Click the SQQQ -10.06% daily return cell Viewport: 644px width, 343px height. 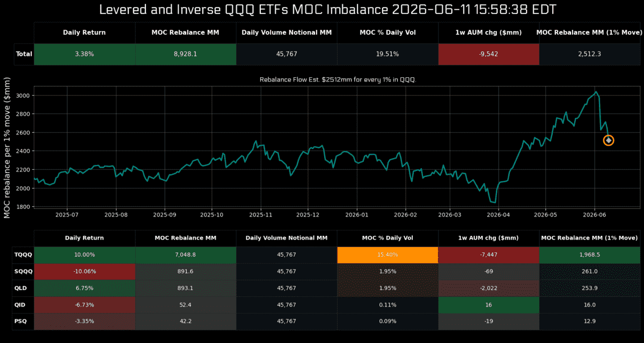(84, 271)
